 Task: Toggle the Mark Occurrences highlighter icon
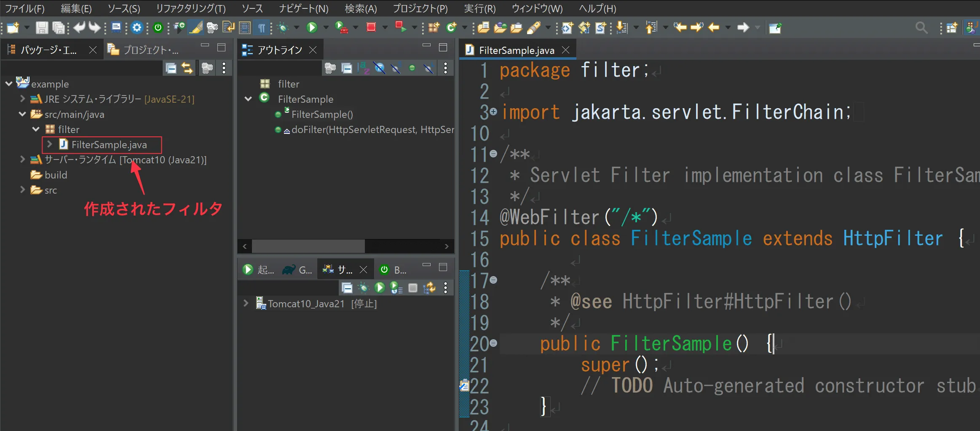point(195,28)
